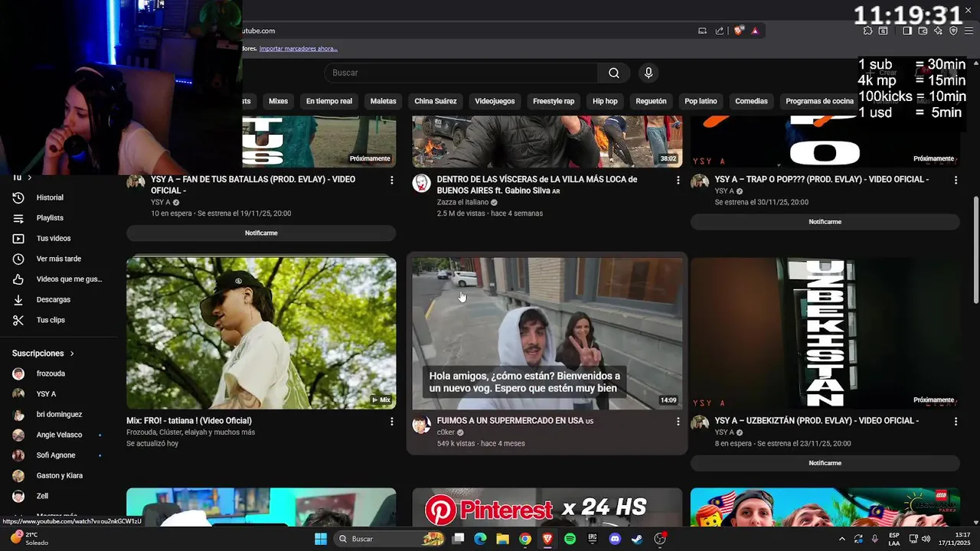Open Steam from the taskbar
Image resolution: width=980 pixels, height=551 pixels.
pos(636,539)
